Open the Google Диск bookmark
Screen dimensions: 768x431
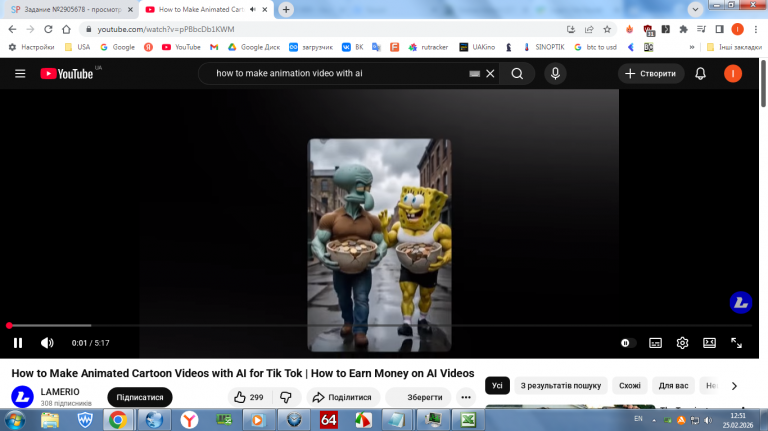[x=254, y=47]
